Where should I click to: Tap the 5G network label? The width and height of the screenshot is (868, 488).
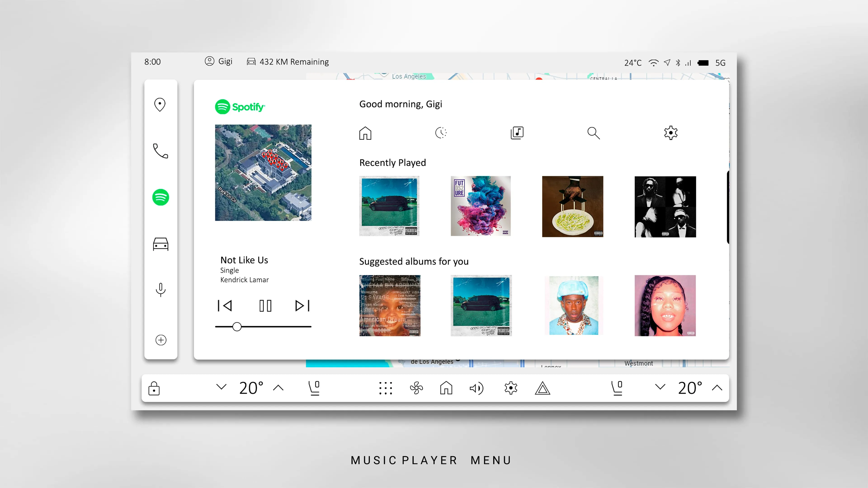coord(720,63)
